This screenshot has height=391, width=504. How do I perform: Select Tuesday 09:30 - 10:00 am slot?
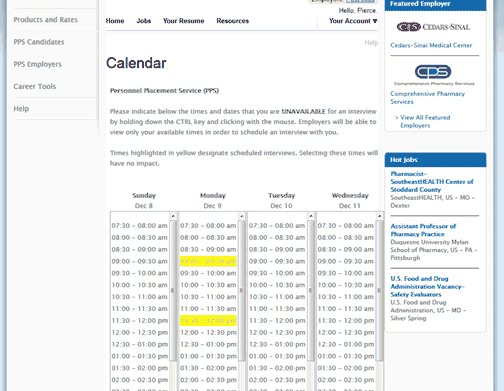pos(277,273)
